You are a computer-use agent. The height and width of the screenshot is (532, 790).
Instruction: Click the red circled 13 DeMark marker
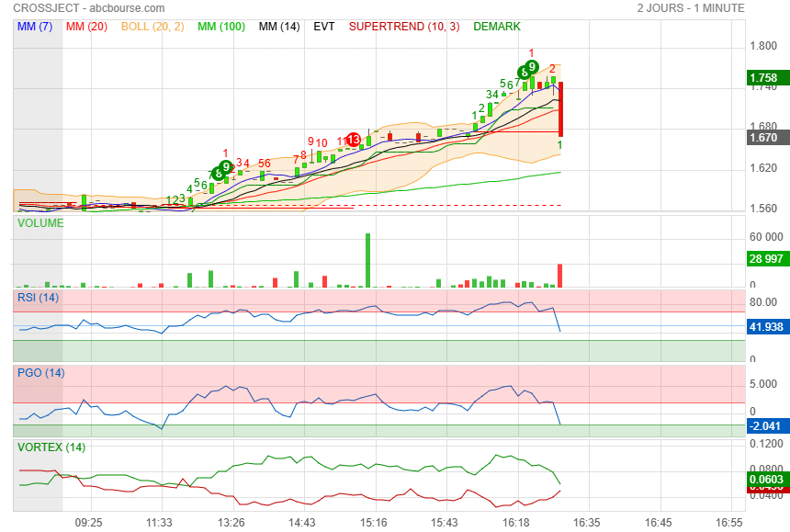click(x=353, y=140)
